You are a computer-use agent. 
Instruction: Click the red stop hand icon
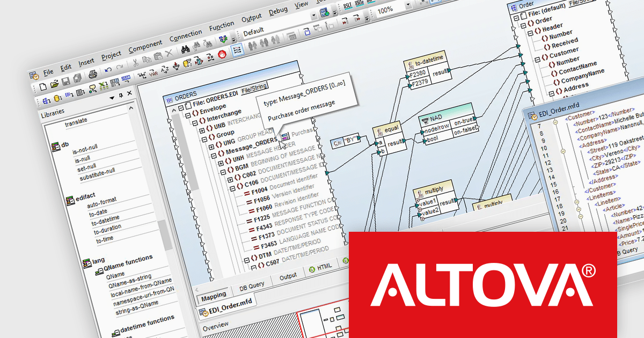coord(222,54)
